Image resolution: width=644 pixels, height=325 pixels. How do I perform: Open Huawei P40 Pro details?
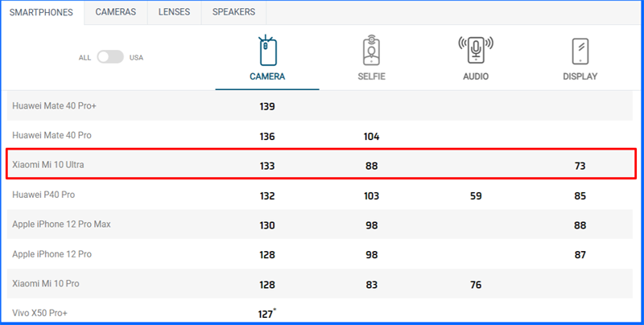pyautogui.click(x=44, y=195)
